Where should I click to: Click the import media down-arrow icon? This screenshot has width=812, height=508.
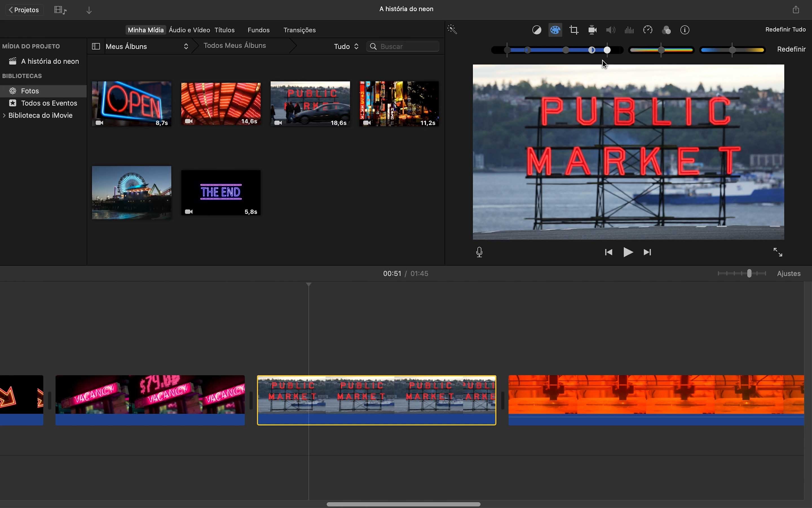click(89, 10)
